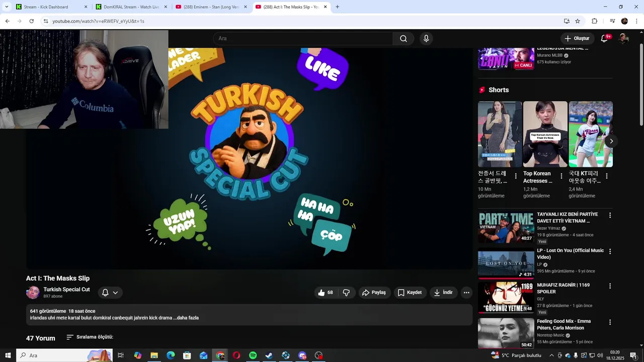
Task: Open Turkish Special Cut channel avatar
Action: [x=33, y=293]
